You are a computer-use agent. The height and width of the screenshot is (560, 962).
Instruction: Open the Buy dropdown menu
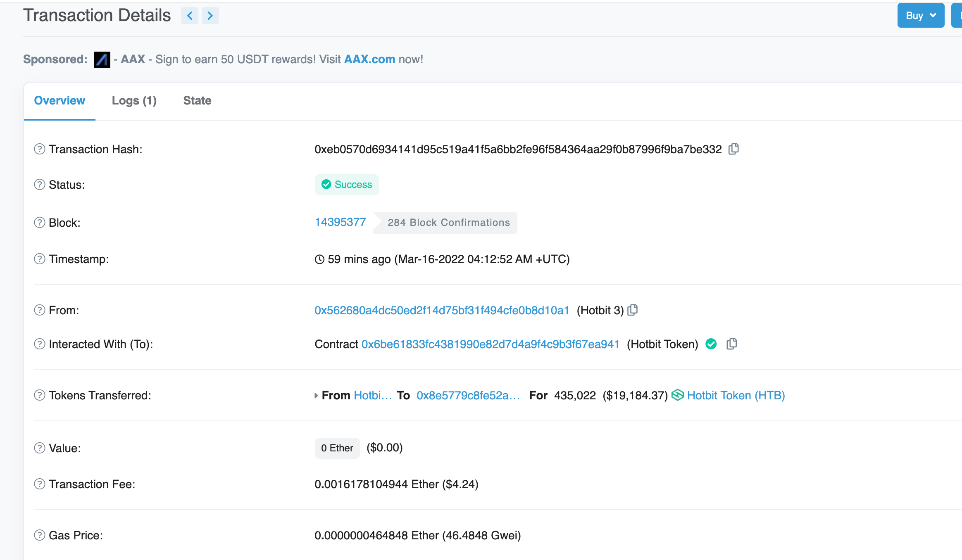[x=920, y=16]
